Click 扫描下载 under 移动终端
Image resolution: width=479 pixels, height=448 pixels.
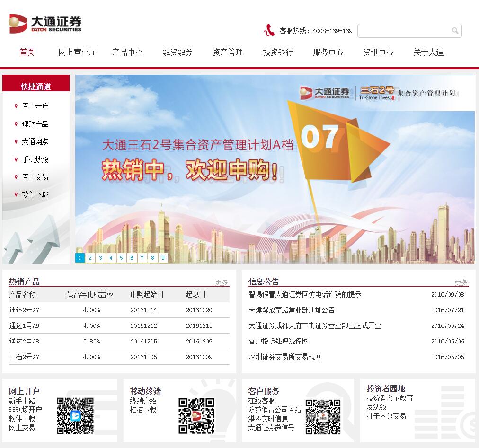[143, 410]
